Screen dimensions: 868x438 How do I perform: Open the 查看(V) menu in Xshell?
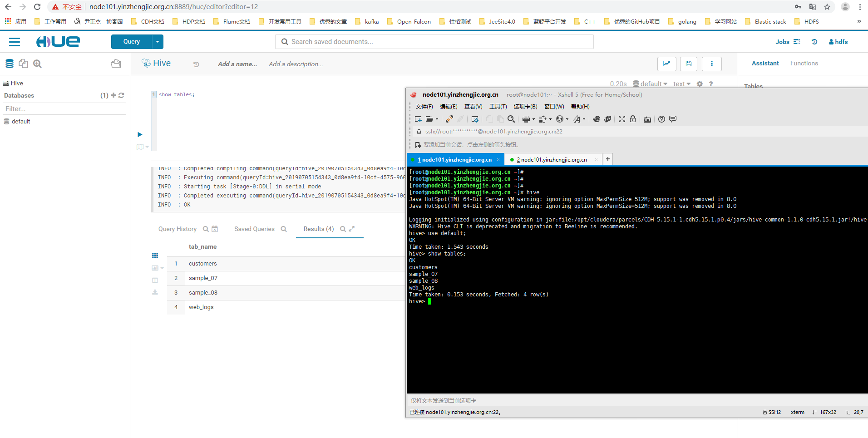[x=473, y=106]
